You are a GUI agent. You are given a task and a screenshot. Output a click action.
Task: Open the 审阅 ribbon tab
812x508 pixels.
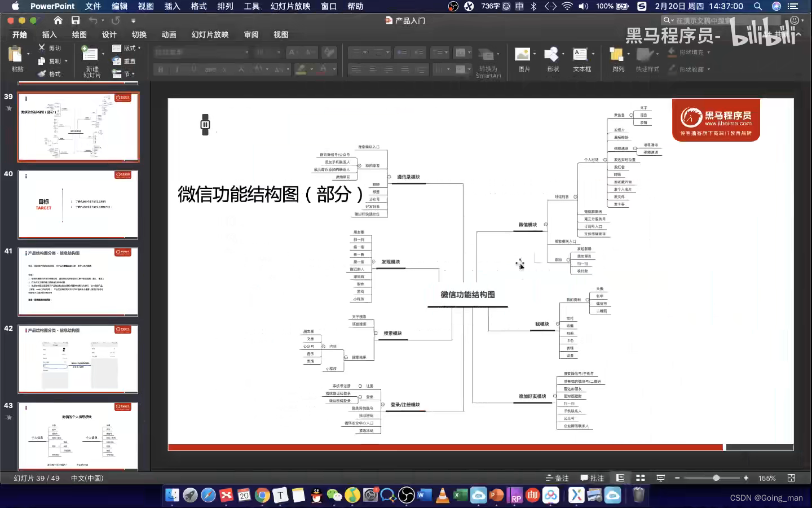pos(251,34)
